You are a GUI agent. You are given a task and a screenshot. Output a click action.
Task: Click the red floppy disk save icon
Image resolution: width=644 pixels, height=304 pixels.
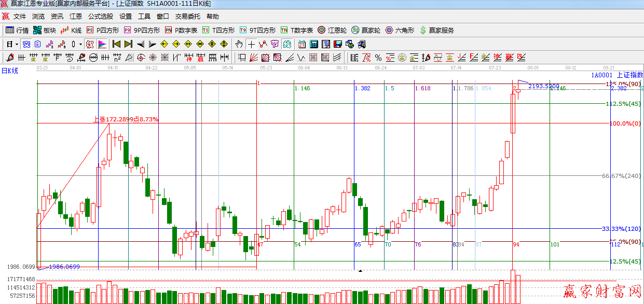[x=337, y=44]
